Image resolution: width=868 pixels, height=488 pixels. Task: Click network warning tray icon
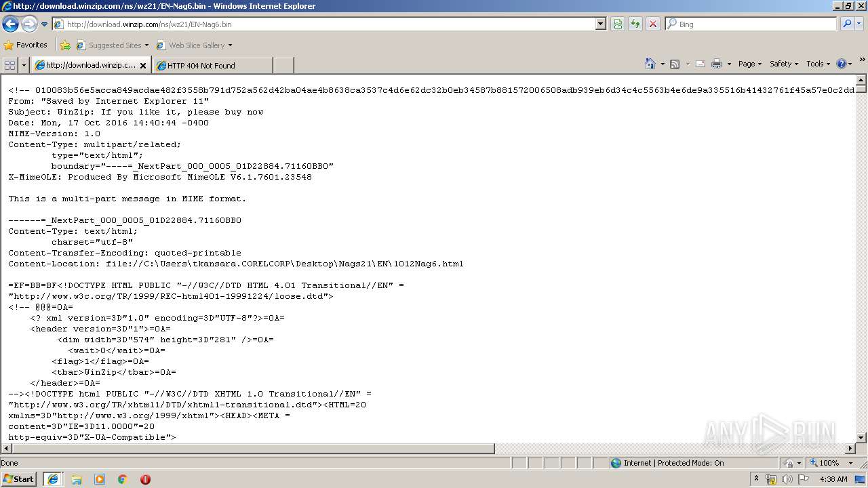[771, 479]
